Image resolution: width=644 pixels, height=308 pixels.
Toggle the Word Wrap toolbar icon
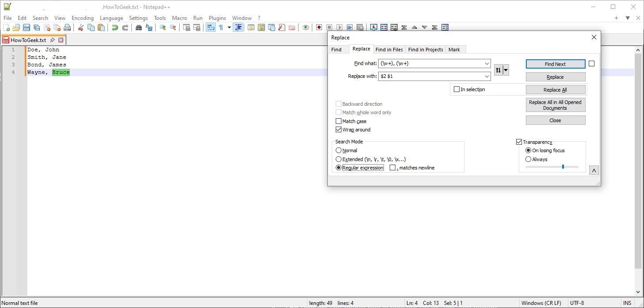pos(211,27)
